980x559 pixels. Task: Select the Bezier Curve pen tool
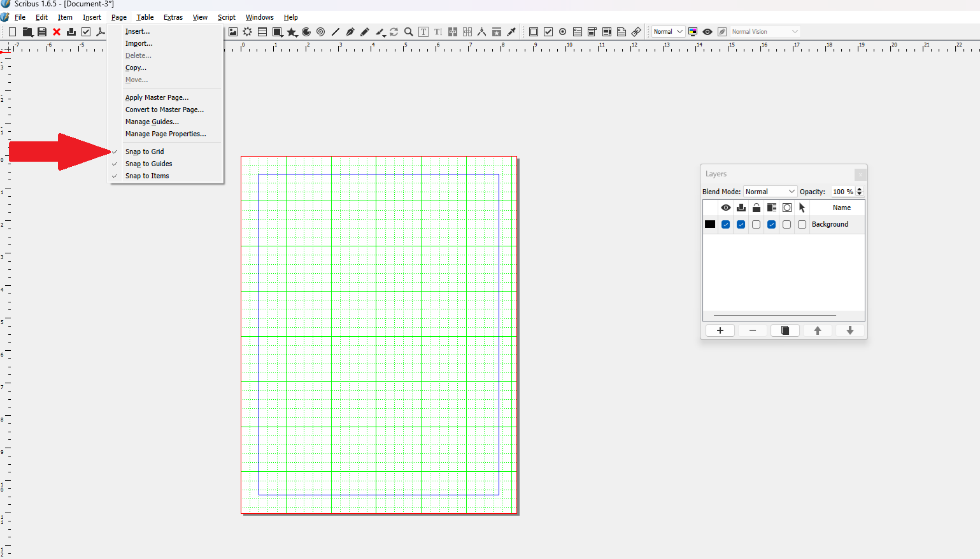click(350, 32)
